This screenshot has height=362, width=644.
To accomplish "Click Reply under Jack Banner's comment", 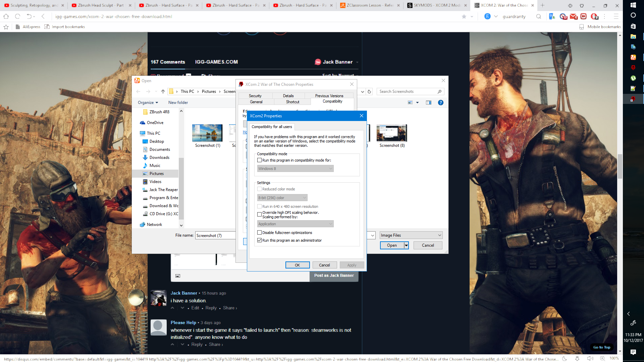I will click(211, 308).
